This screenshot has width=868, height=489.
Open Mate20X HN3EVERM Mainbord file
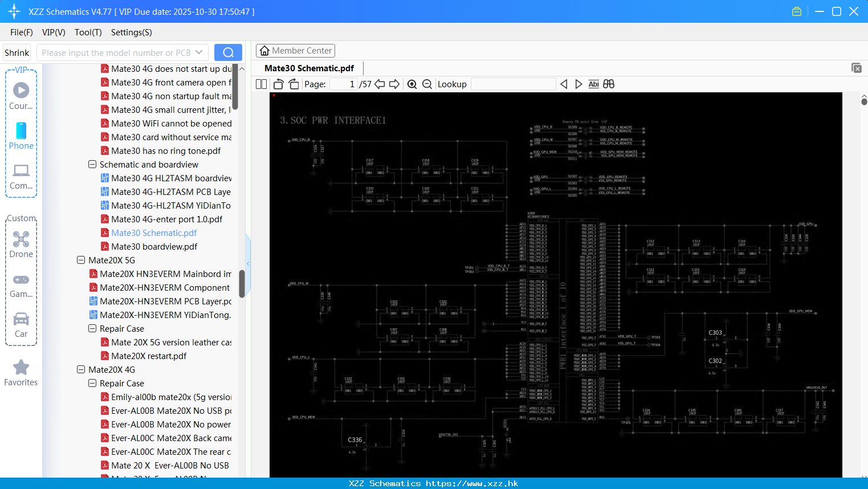tap(161, 274)
